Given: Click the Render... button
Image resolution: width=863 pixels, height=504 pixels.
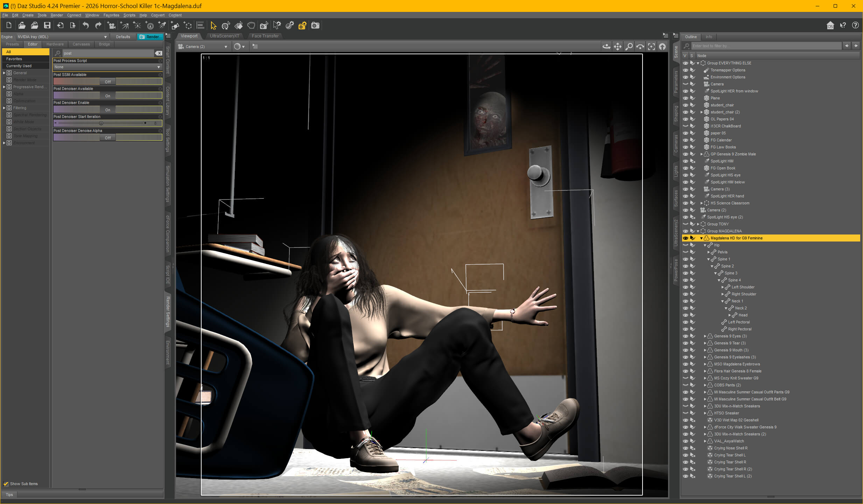Looking at the screenshot, I should pos(150,37).
